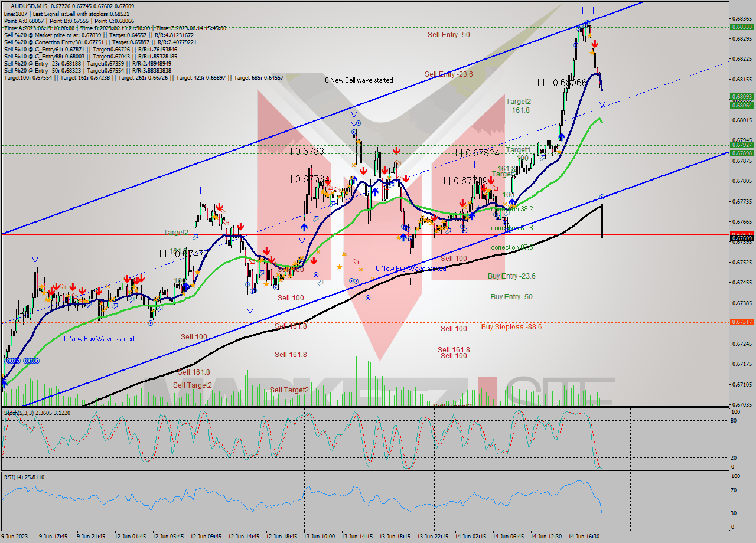Click the RSI 70 level scale value
The width and height of the screenshot is (756, 543).
(x=735, y=490)
